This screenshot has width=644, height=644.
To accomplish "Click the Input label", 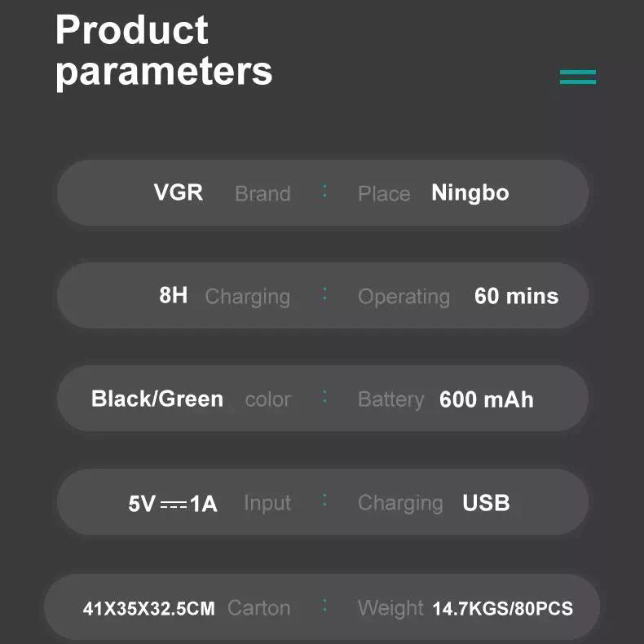I will (267, 503).
